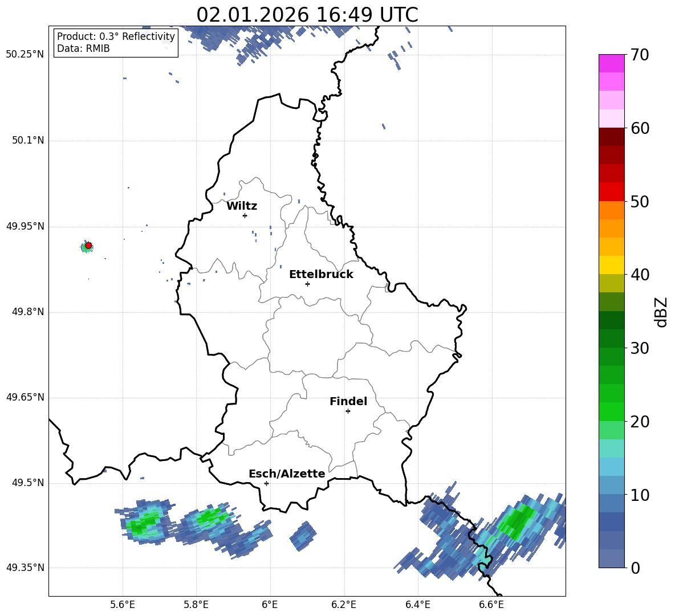Image resolution: width=675 pixels, height=616 pixels.
Task: Click the Wiltz station cross marker
Action: [245, 215]
